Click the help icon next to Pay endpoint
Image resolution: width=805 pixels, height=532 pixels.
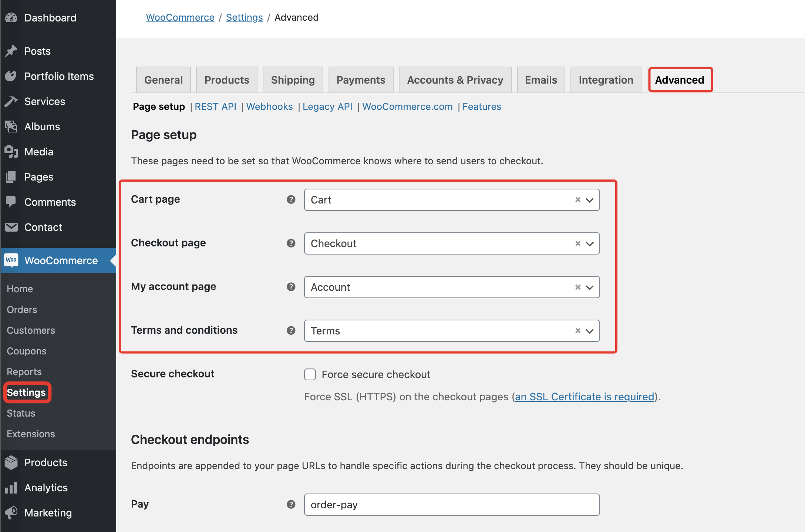pyautogui.click(x=291, y=504)
